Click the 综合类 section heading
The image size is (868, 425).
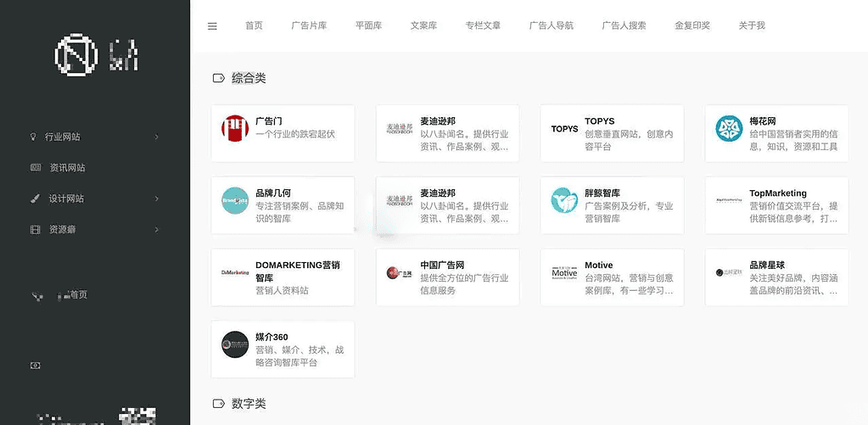point(249,78)
